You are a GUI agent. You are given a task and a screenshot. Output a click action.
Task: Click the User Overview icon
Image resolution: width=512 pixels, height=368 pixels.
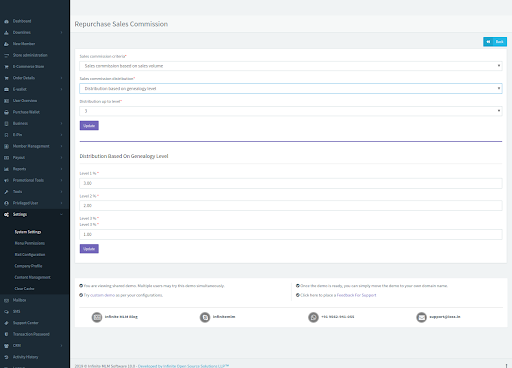[6, 101]
